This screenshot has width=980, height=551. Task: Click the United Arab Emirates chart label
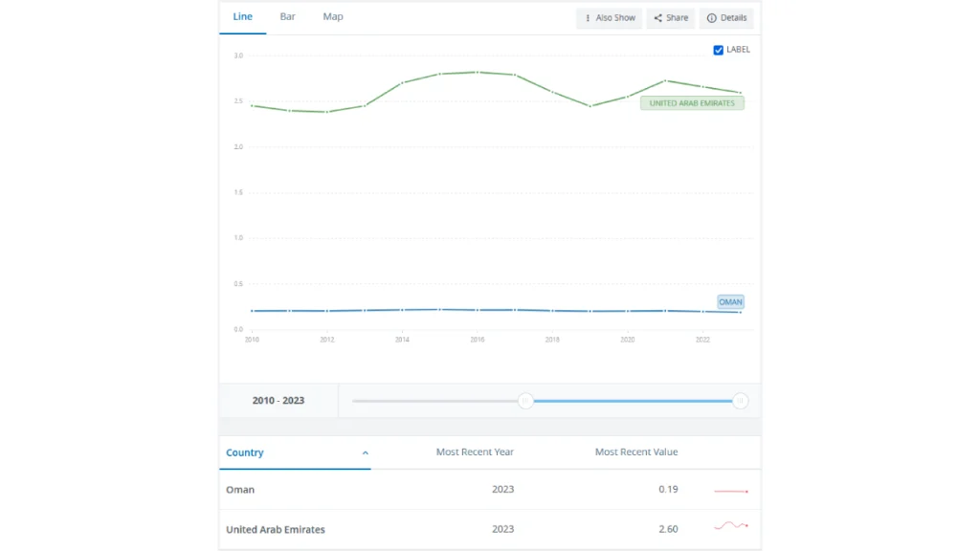coord(692,103)
